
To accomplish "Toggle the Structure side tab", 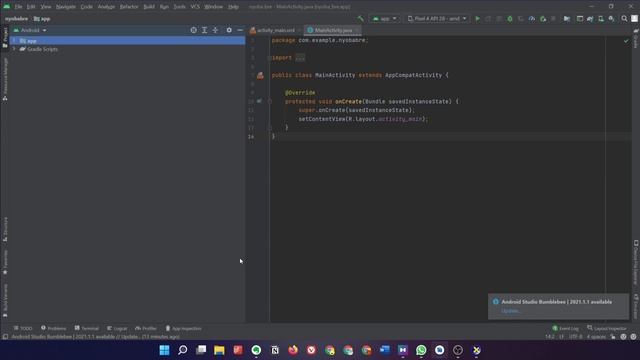I will coord(5,229).
